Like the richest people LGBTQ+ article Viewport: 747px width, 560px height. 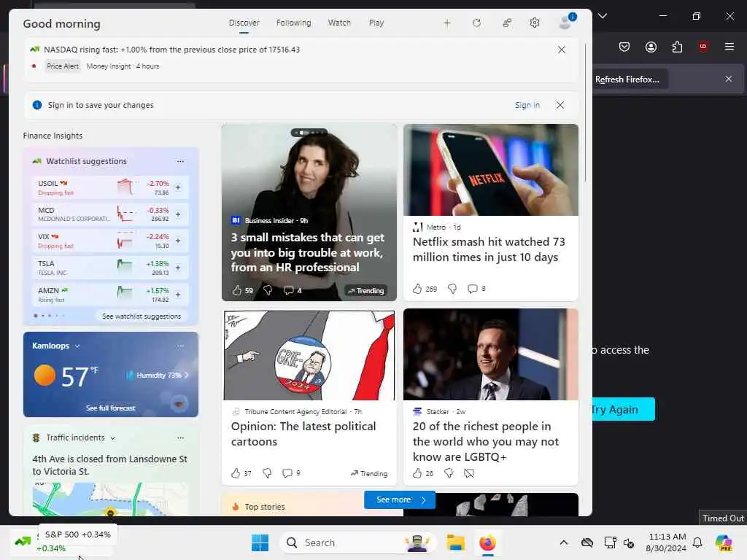tap(417, 473)
